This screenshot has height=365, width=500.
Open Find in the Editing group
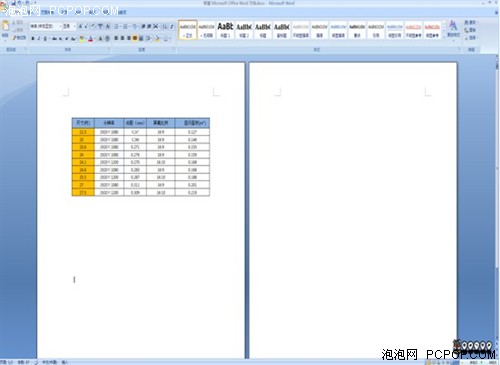[471, 22]
